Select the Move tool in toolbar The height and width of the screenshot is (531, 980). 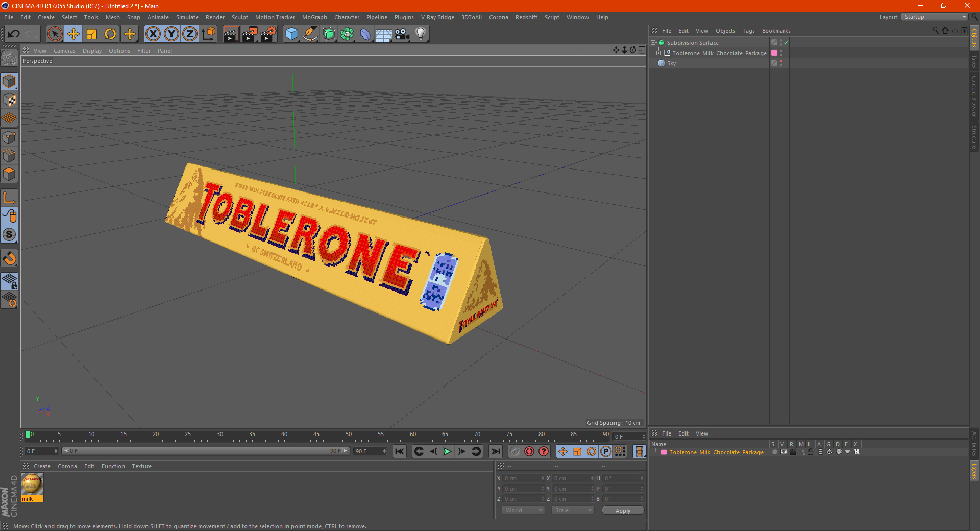tap(73, 34)
